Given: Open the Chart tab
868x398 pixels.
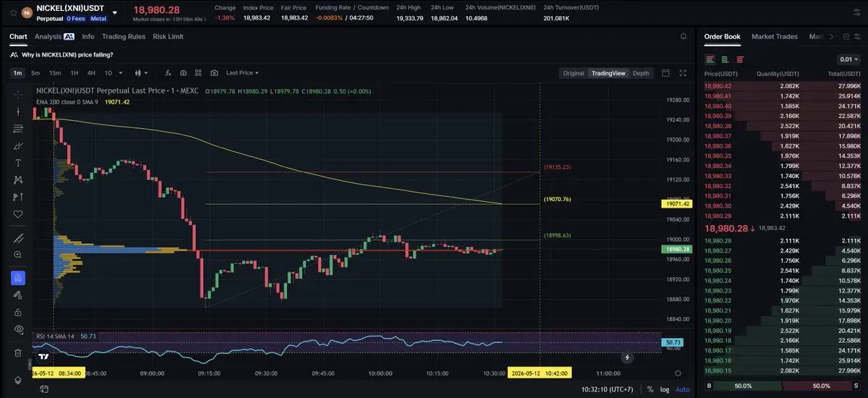Looking at the screenshot, I should 18,36.
